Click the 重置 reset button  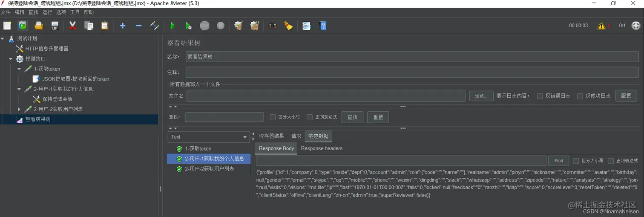[378, 117]
